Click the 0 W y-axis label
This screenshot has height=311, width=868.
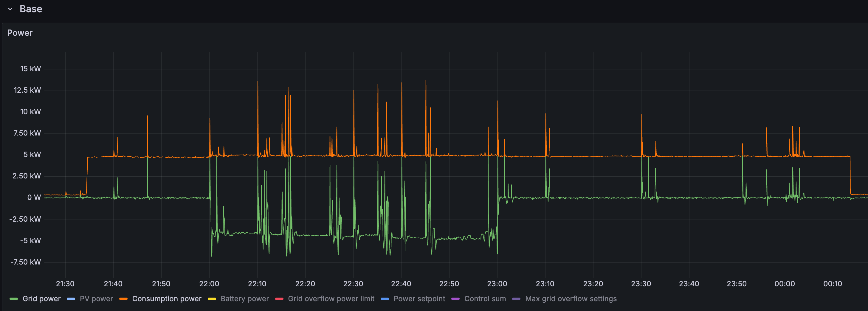(34, 198)
